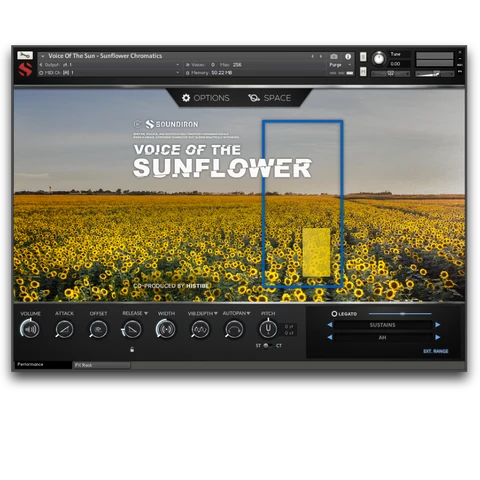Click the Volume knob speaker icon
This screenshot has height=480, width=480.
(30, 329)
